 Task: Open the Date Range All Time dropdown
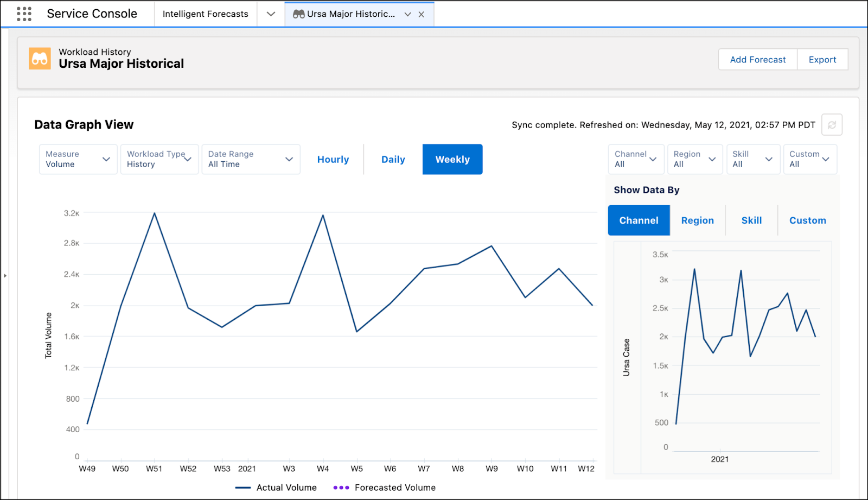tap(251, 159)
